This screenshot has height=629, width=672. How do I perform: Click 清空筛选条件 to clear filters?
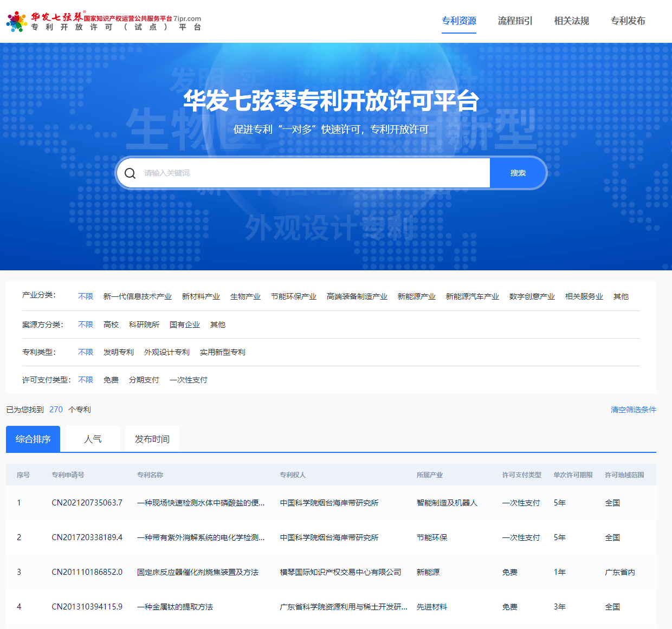coord(633,410)
